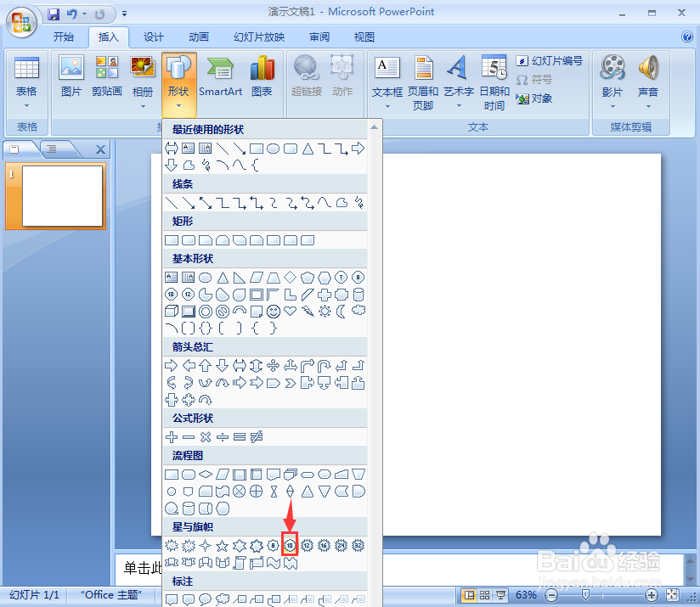Open the Table dropdown arrow
Screen dimensions: 700x607
click(x=26, y=106)
